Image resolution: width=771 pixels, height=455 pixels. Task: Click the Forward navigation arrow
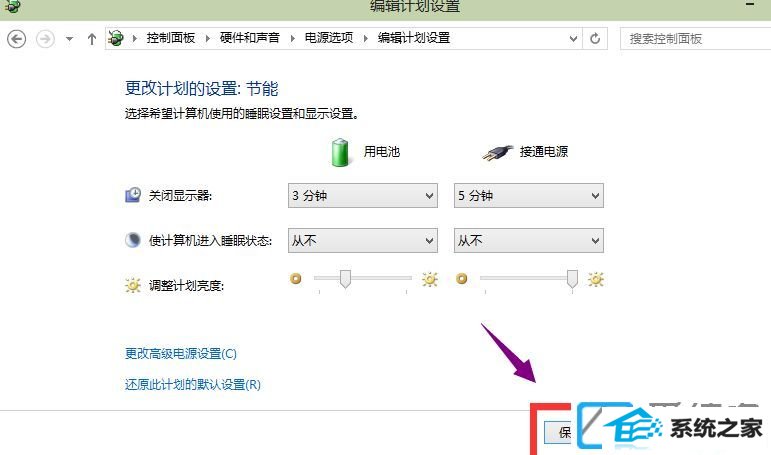[45, 38]
